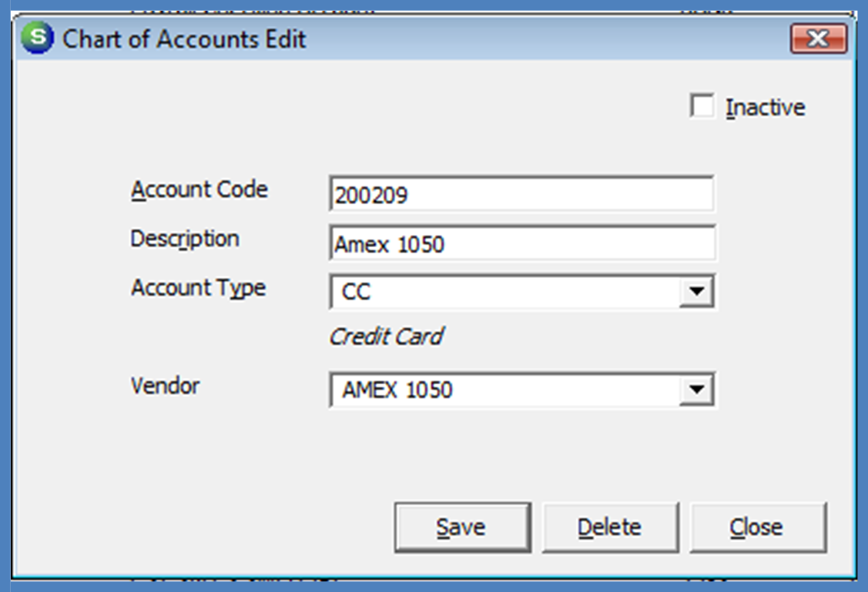Click the Credit Card italic text
868x592 pixels.
pyautogui.click(x=387, y=336)
